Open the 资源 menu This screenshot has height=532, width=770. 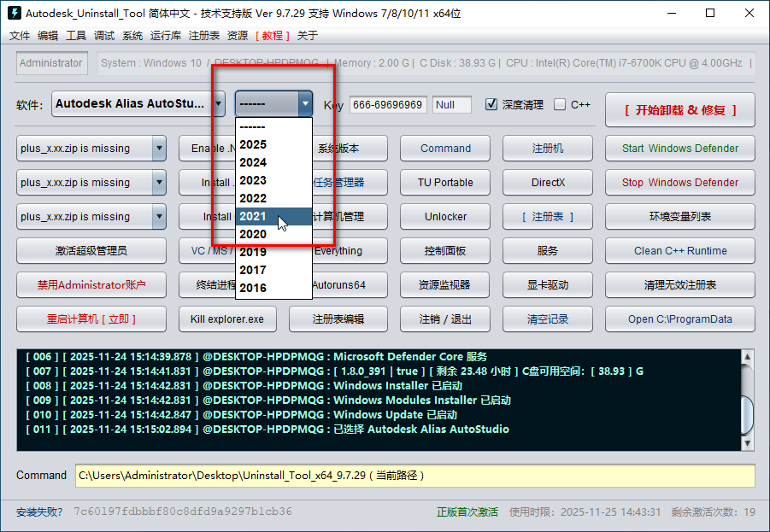[x=238, y=35]
